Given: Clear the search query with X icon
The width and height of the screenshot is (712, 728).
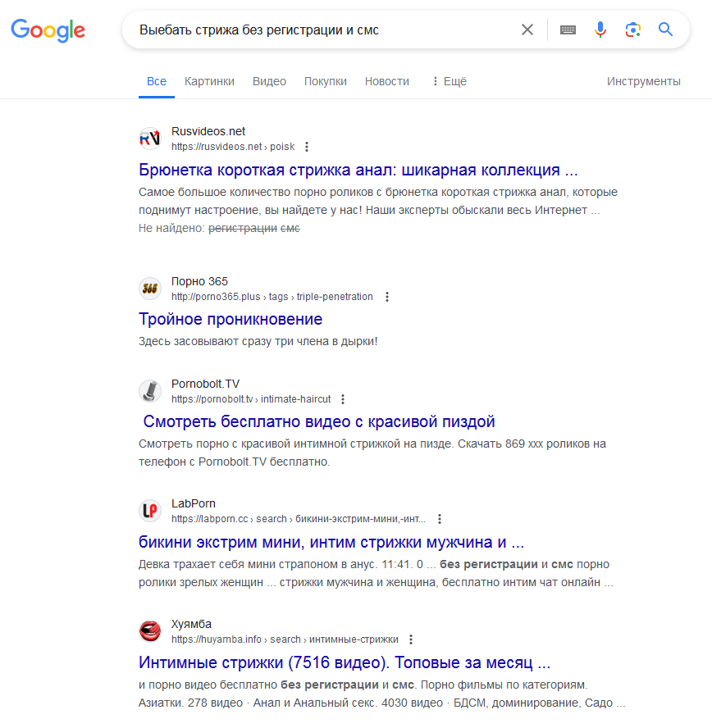Looking at the screenshot, I should click(527, 30).
